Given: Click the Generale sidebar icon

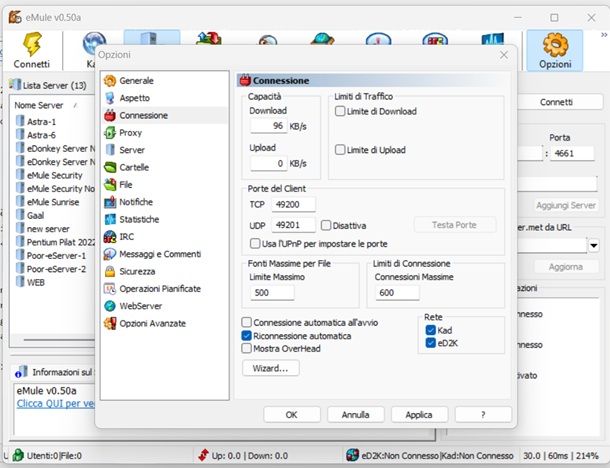Looking at the screenshot, I should 110,81.
